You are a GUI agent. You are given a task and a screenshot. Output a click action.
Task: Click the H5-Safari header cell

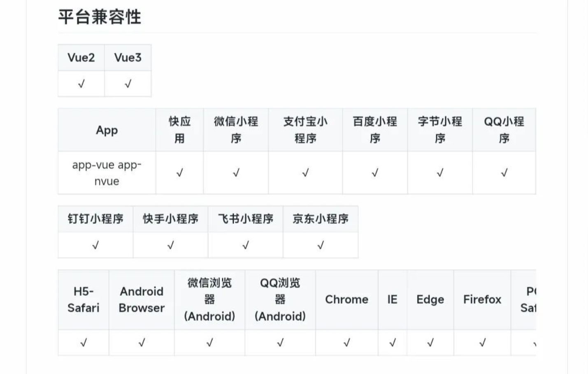pos(84,300)
